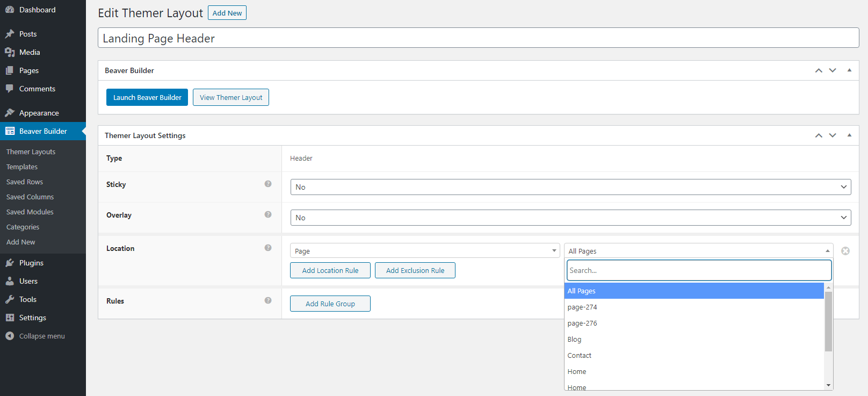Open the Overlay dropdown
This screenshot has width=868, height=396.
click(x=570, y=218)
